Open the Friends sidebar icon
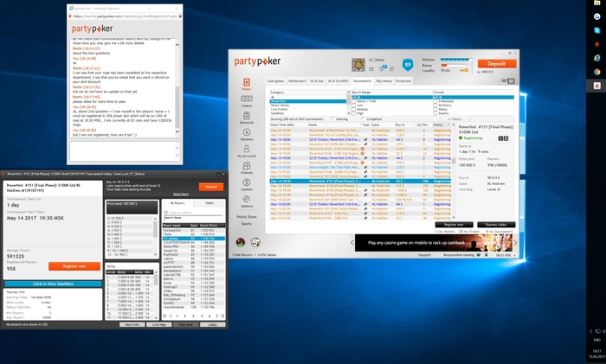 click(247, 168)
